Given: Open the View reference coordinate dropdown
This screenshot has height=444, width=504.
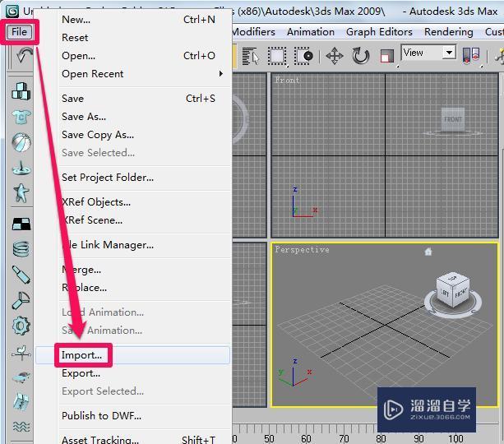Looking at the screenshot, I should pyautogui.click(x=449, y=52).
